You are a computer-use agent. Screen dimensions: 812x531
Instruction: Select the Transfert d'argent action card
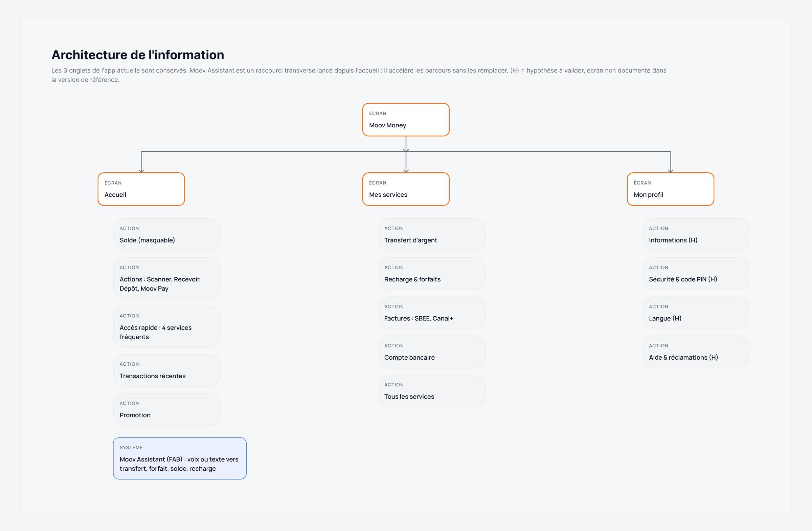pyautogui.click(x=432, y=235)
